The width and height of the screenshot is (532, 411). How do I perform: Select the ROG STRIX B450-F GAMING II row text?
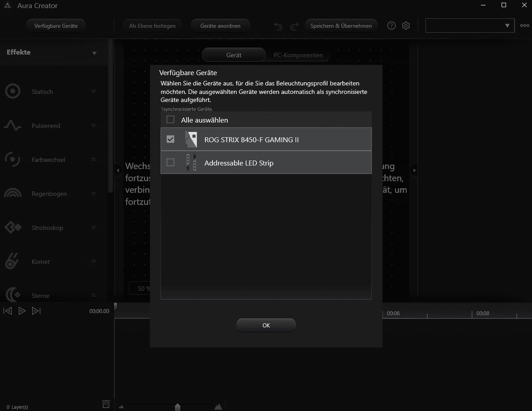[251, 140]
